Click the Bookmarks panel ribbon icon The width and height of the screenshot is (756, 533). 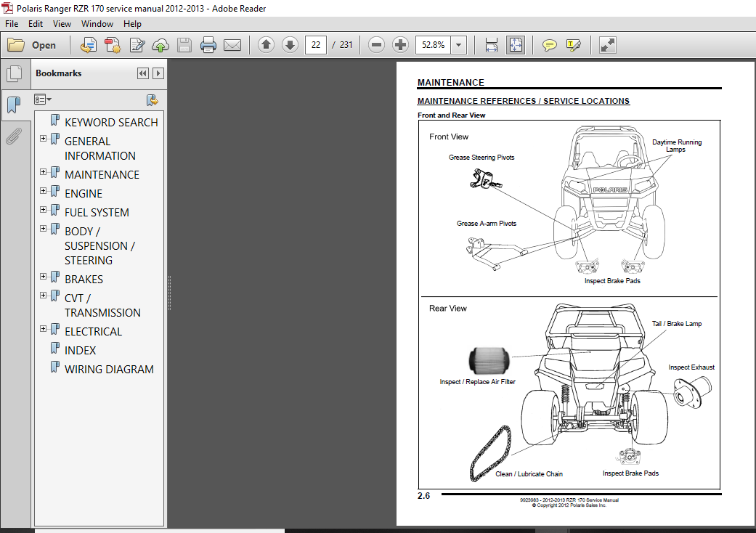tap(14, 104)
